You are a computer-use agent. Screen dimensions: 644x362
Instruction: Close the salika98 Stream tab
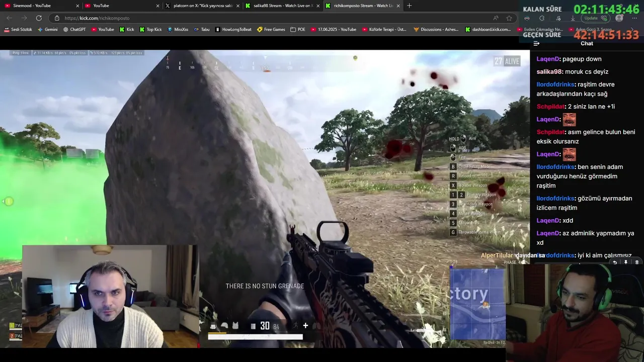point(318,6)
